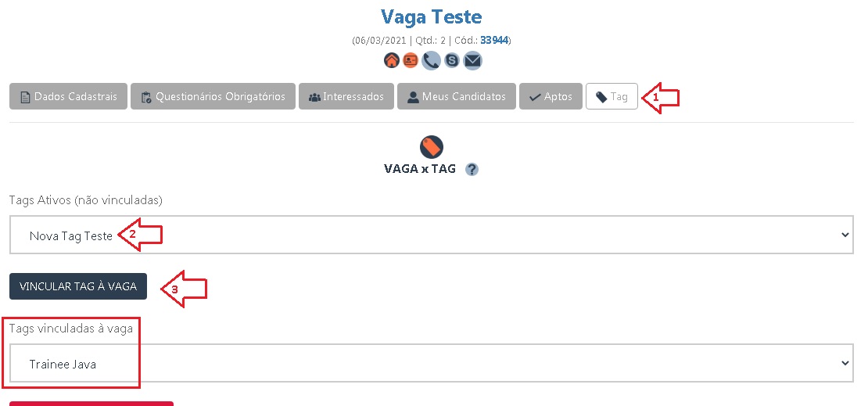Image resolution: width=868 pixels, height=406 pixels.
Task: Click VINCULAR TAG À VAGA button
Action: pos(78,286)
